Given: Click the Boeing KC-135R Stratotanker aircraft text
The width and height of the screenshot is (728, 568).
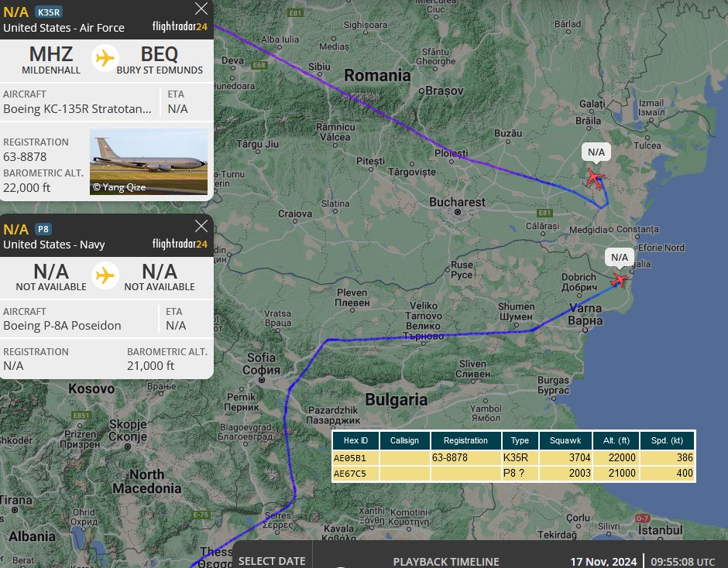Looking at the screenshot, I should pos(77,109).
